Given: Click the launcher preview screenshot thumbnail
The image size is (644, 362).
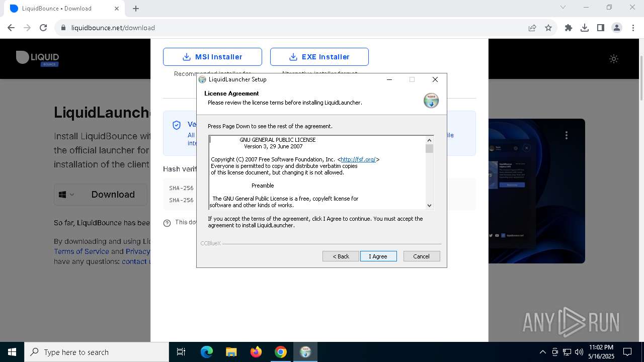Looking at the screenshot, I should 536,191.
